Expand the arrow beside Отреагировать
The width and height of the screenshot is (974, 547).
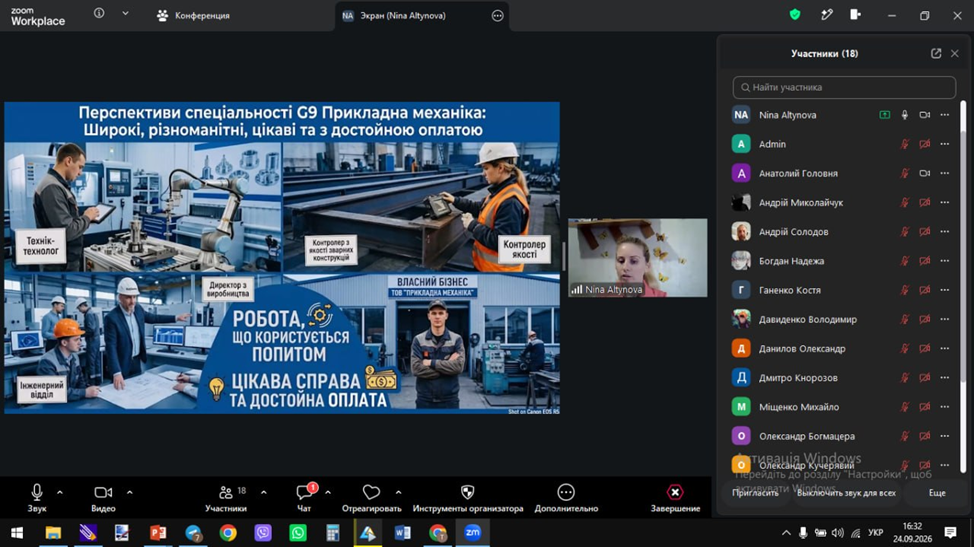(x=399, y=492)
